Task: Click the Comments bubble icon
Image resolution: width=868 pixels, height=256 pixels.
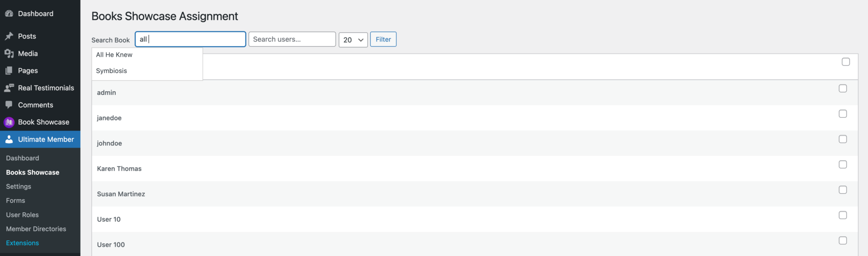Action: click(x=9, y=105)
